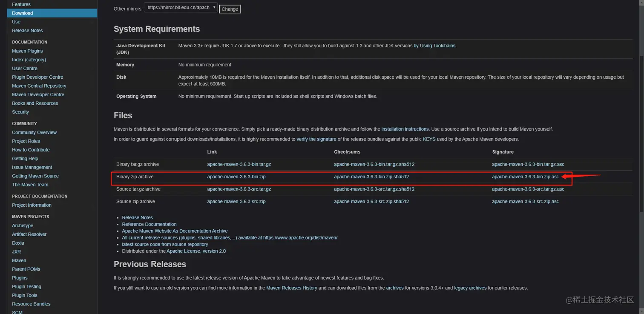Open How to Contribute link
The height and width of the screenshot is (314, 644).
31,150
